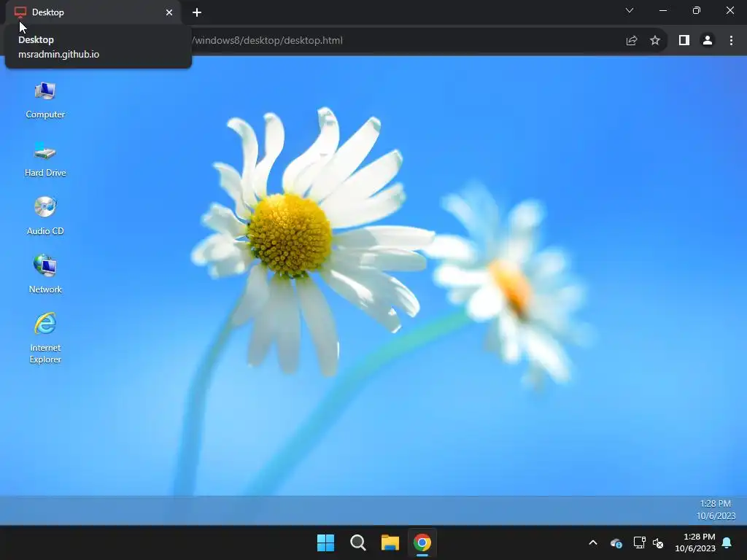Open notifications with the bell icon

[x=727, y=542]
